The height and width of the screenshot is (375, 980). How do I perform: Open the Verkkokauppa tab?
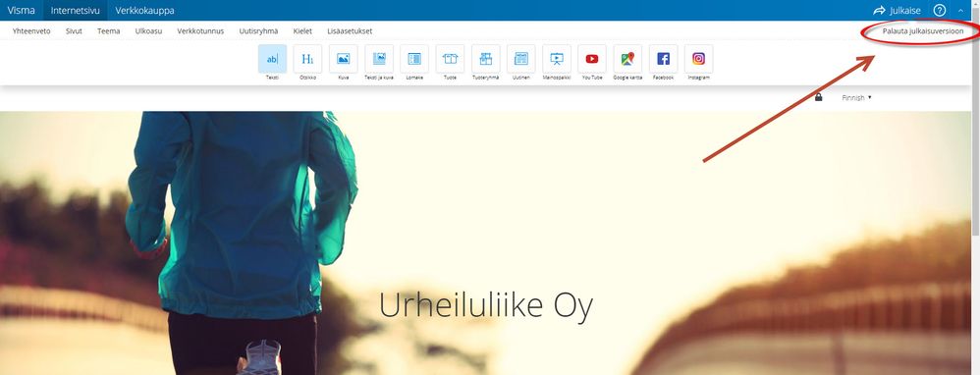pyautogui.click(x=145, y=10)
